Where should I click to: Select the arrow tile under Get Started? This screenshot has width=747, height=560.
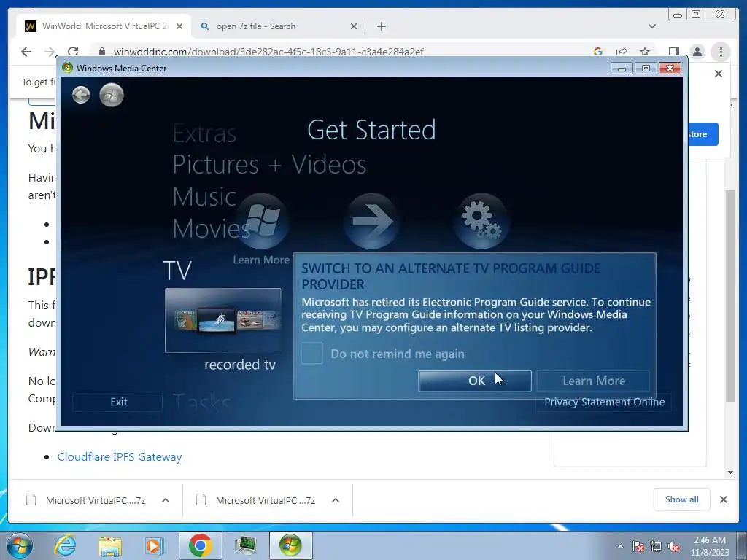(x=371, y=220)
